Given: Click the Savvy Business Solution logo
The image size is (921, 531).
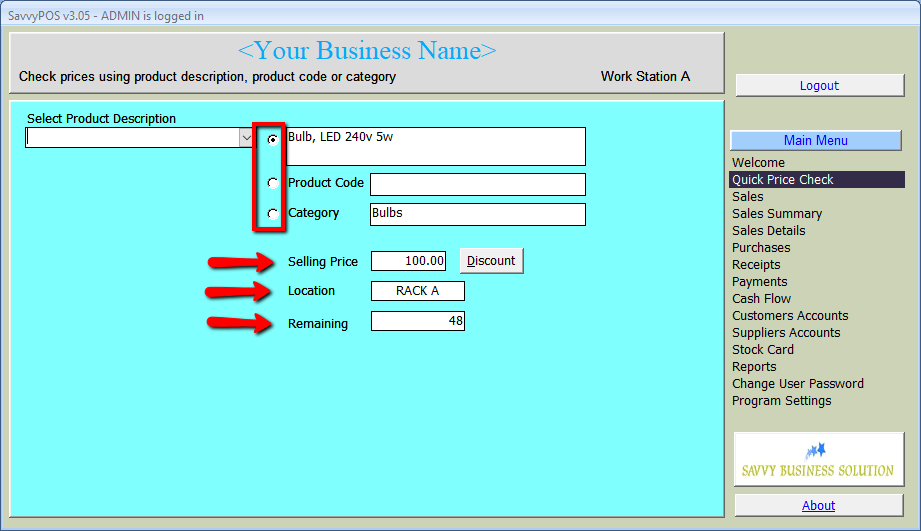Looking at the screenshot, I should click(x=818, y=459).
